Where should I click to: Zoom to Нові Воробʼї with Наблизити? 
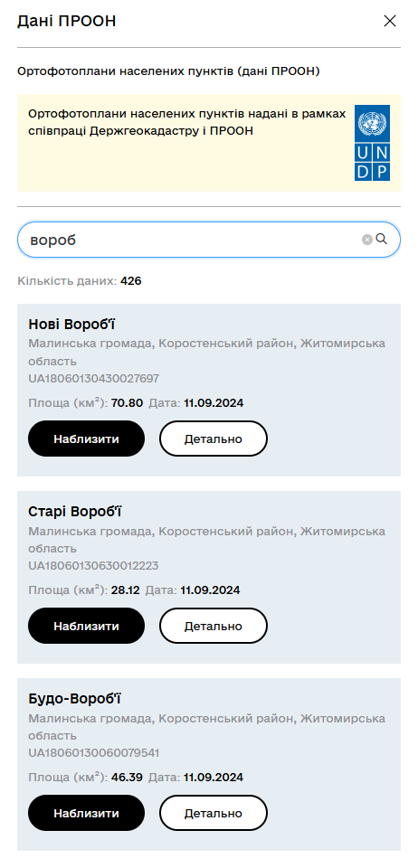pos(86,439)
